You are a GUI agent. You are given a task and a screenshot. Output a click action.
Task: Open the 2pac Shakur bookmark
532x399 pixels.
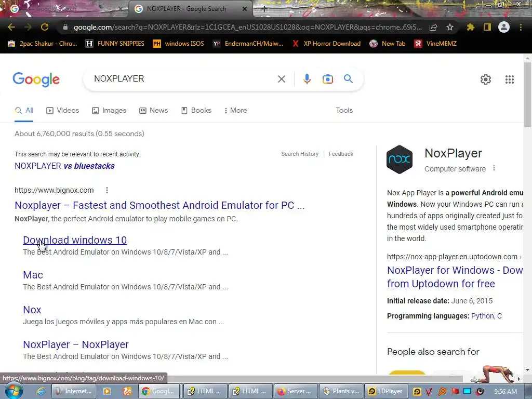(x=43, y=44)
